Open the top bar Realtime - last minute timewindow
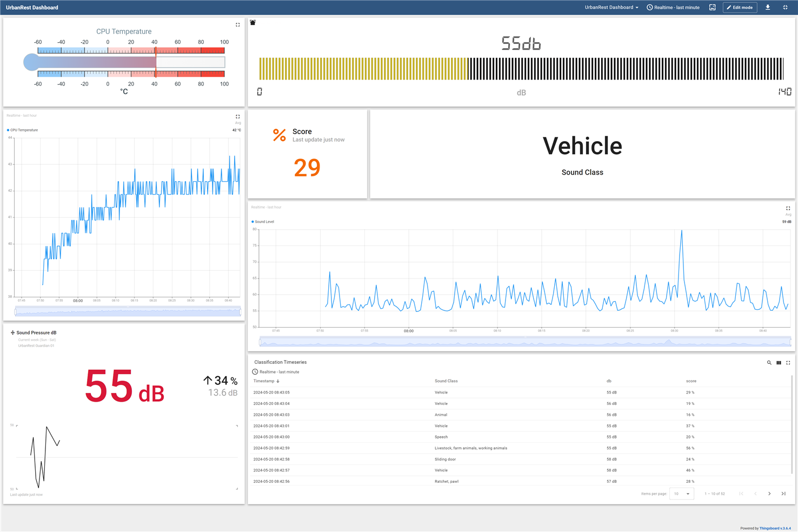This screenshot has height=532, width=798. tap(673, 8)
